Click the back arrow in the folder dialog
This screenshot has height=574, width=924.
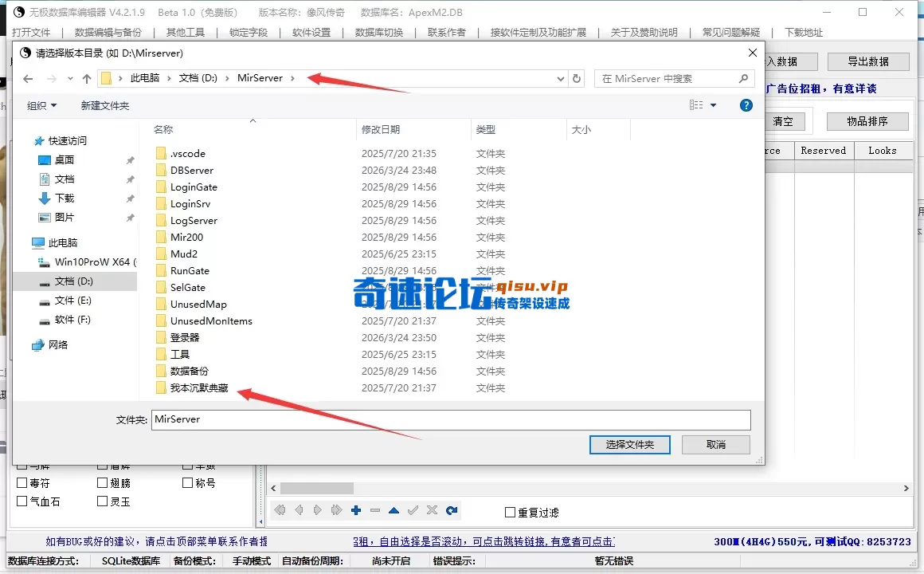click(x=27, y=78)
